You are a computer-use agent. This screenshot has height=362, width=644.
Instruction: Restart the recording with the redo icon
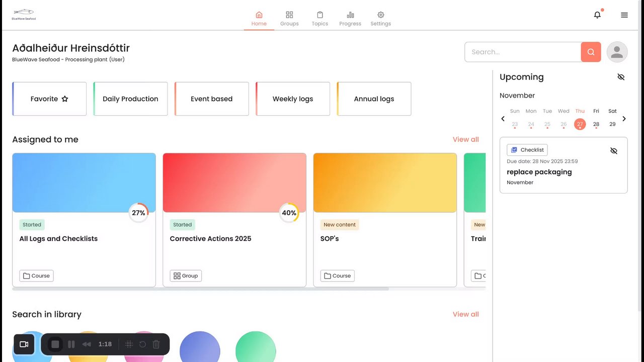(142, 344)
